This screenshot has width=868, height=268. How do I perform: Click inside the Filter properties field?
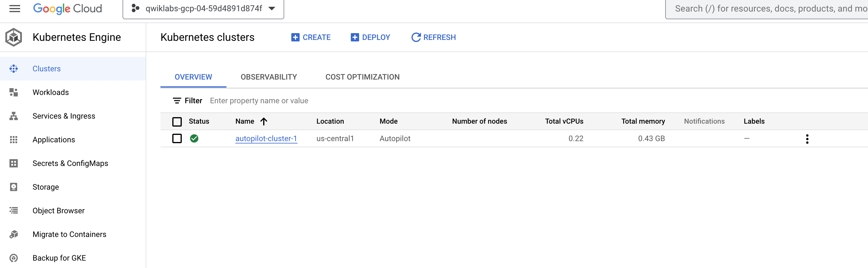pos(259,100)
